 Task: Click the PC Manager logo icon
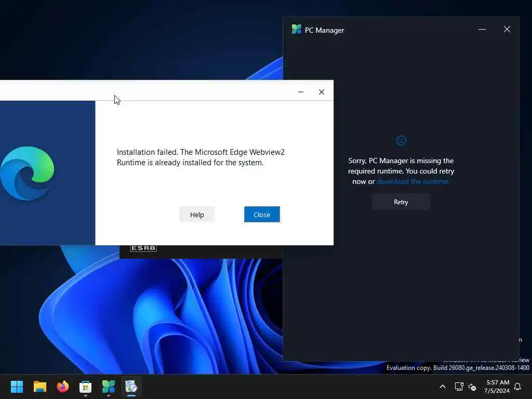pos(296,30)
